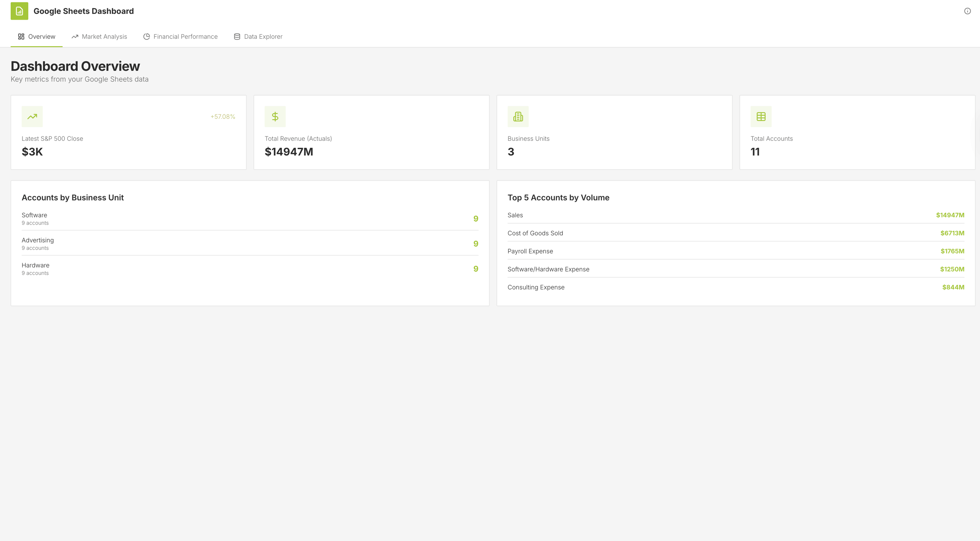Click the dollar sign icon on Total Revenue card

pyautogui.click(x=275, y=117)
